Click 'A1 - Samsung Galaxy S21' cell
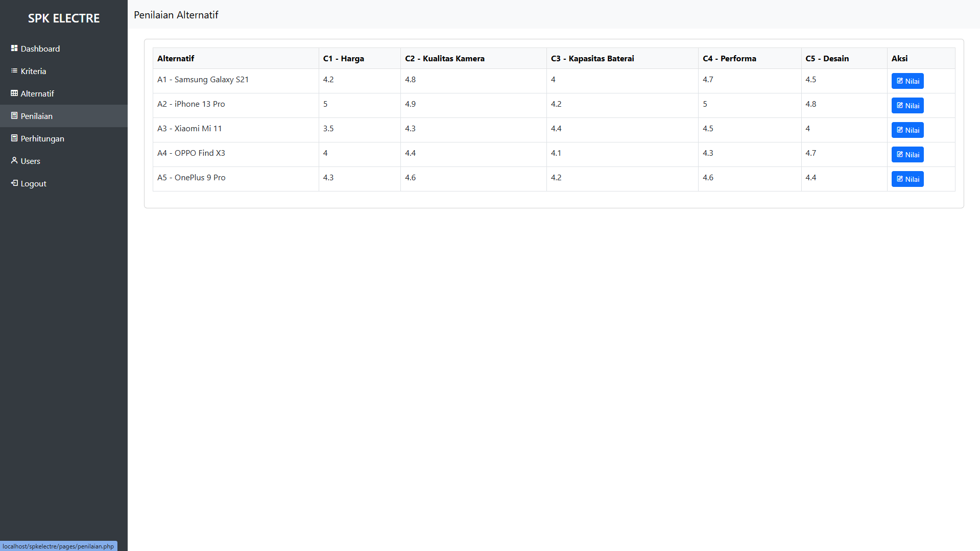980x551 pixels. [236, 81]
